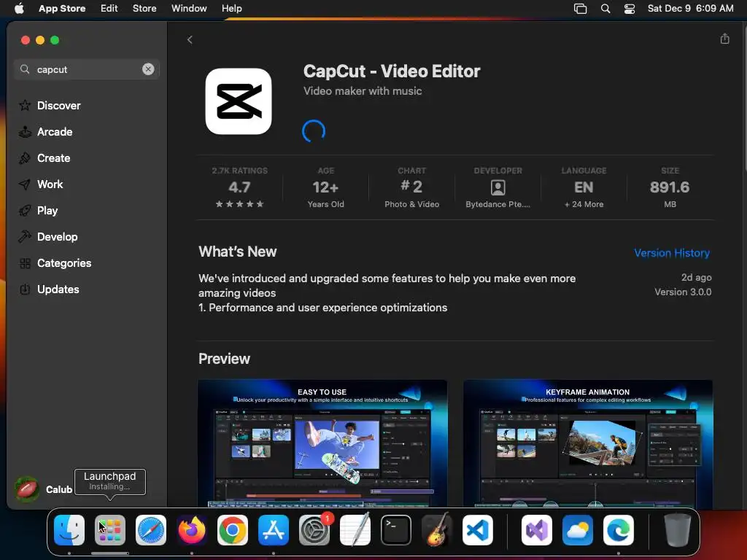The width and height of the screenshot is (747, 560).
Task: Click the Stage Manager menu bar icon
Action: 580,8
